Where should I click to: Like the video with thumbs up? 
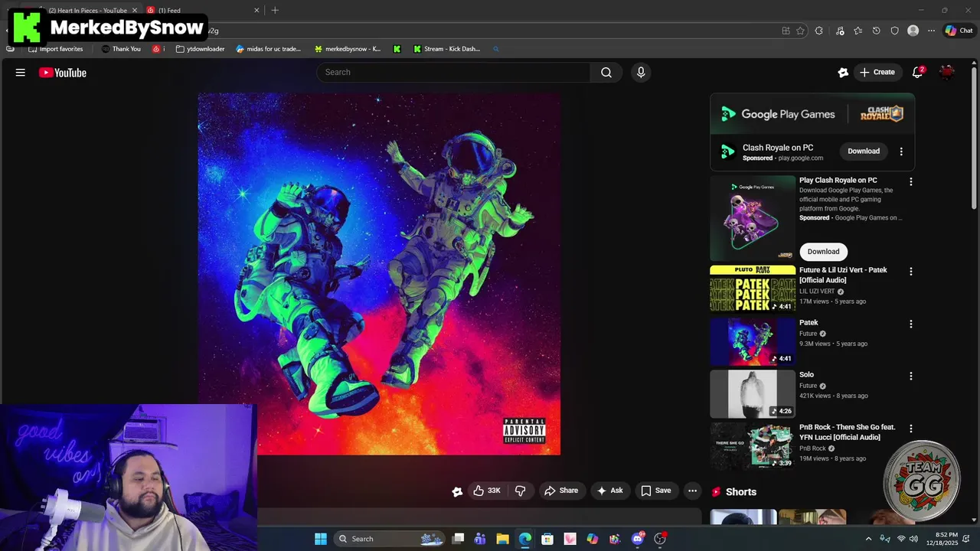[x=487, y=491]
